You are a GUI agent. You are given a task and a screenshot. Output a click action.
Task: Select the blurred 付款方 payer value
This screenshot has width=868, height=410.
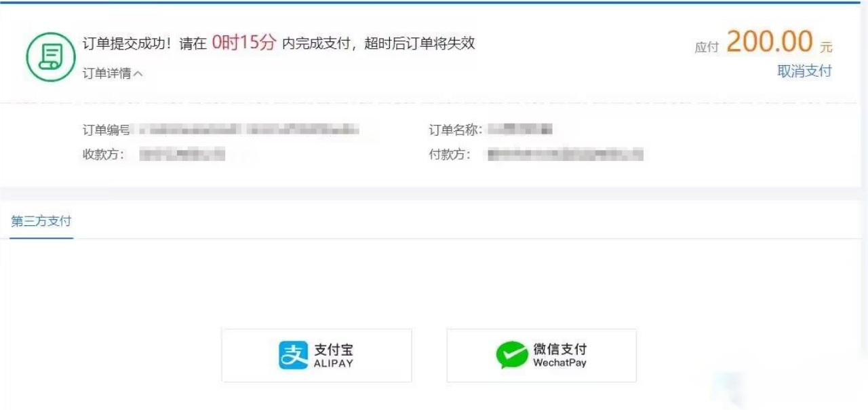point(565,155)
